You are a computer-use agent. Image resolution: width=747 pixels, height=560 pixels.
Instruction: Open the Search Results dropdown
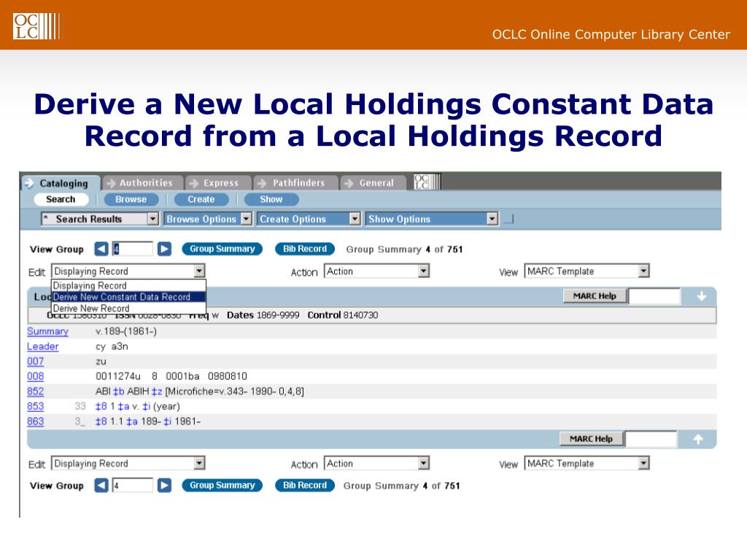pos(99,219)
